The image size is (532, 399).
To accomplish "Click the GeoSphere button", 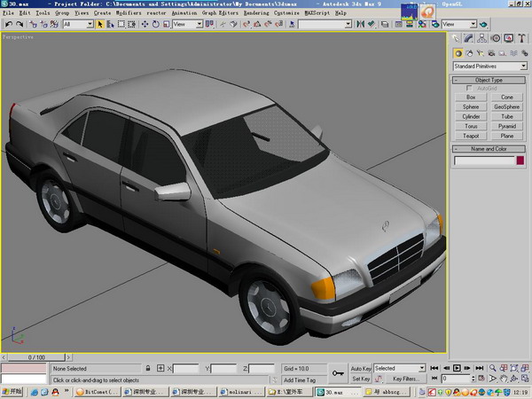I will 506,106.
